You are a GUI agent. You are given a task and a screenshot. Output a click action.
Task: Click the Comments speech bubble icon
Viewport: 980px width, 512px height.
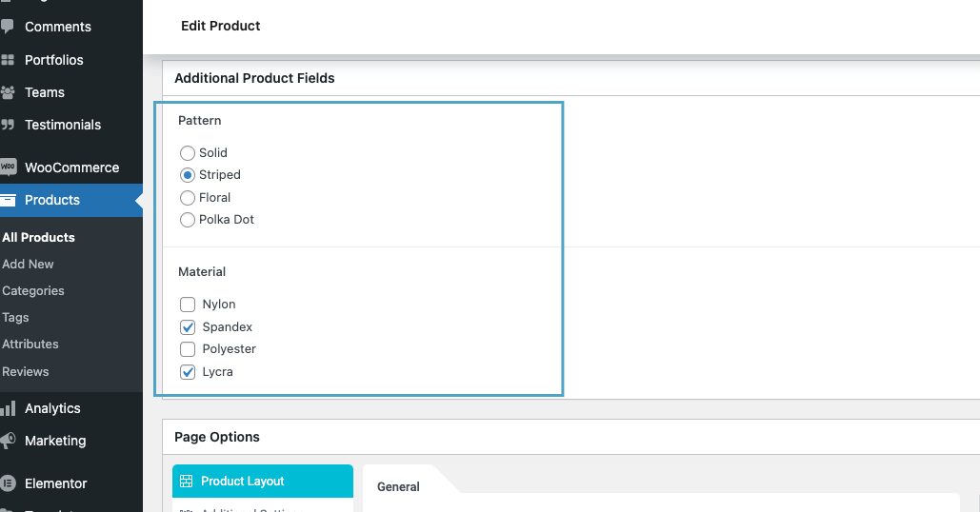[9, 27]
